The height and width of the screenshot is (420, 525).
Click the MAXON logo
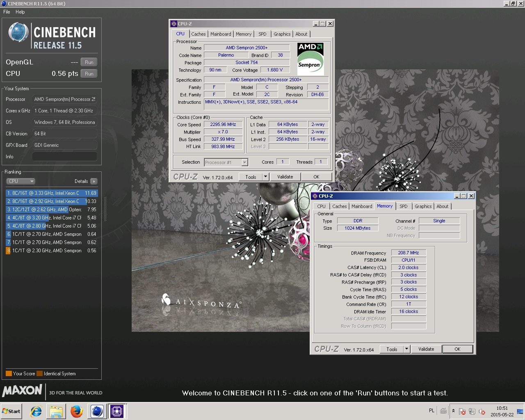point(22,390)
